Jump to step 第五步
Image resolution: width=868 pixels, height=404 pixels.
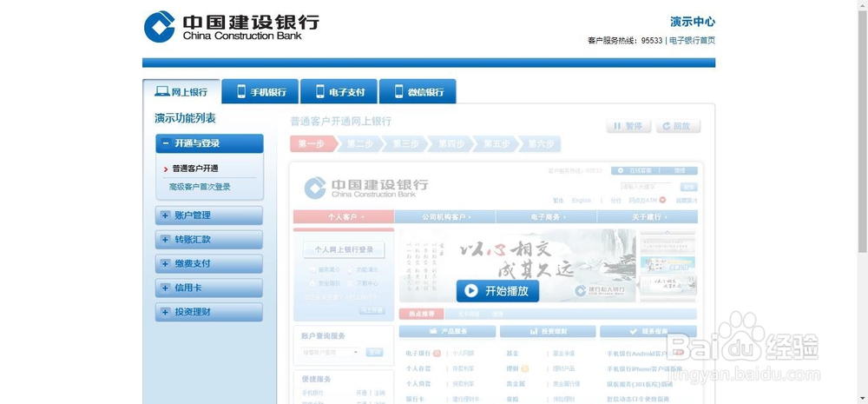[x=496, y=144]
